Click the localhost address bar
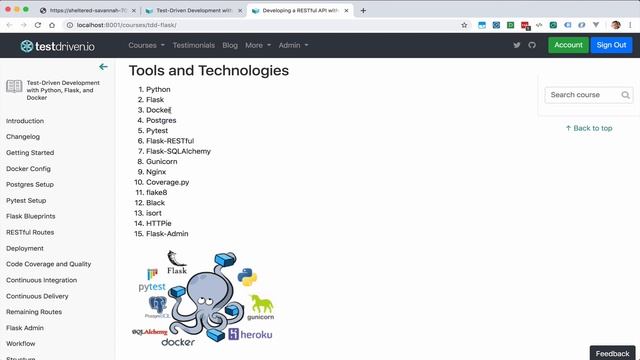This screenshot has height=360, width=640. (261, 25)
